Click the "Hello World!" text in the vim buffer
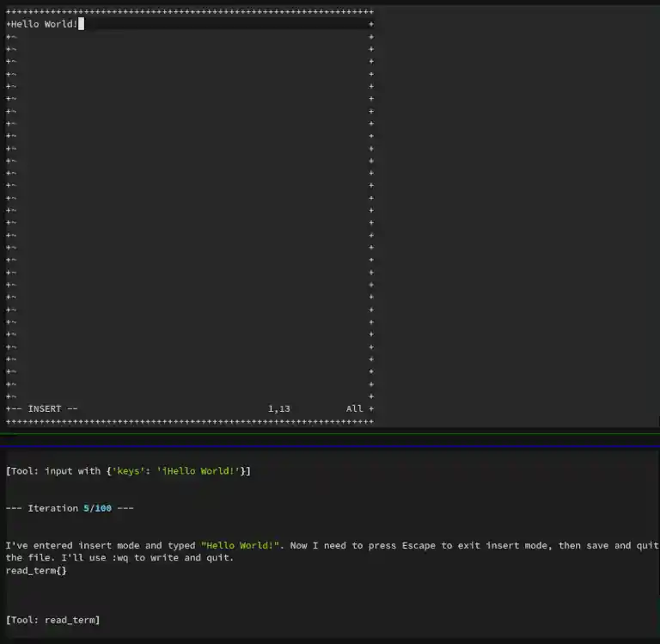This screenshot has height=644, width=660. click(x=43, y=24)
